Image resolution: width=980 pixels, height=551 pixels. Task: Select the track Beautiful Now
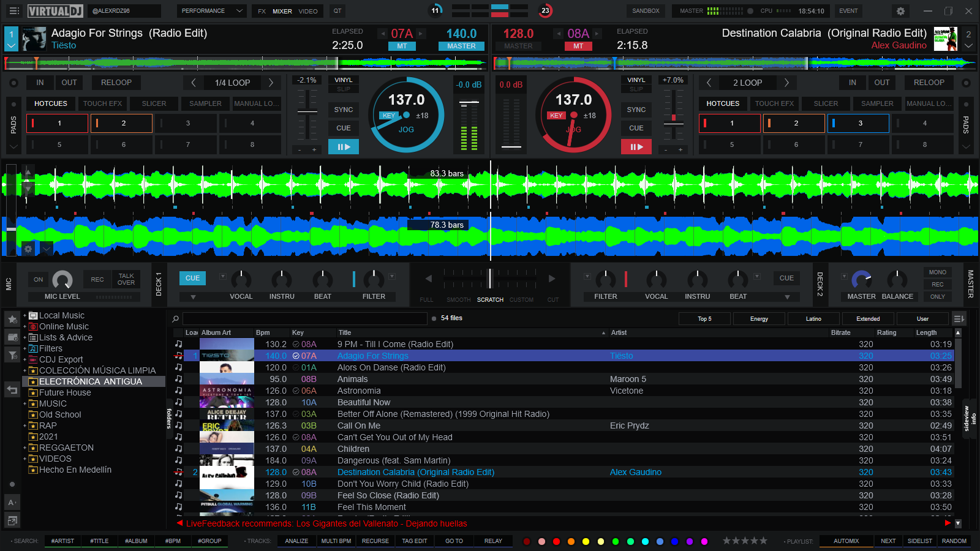click(x=364, y=402)
